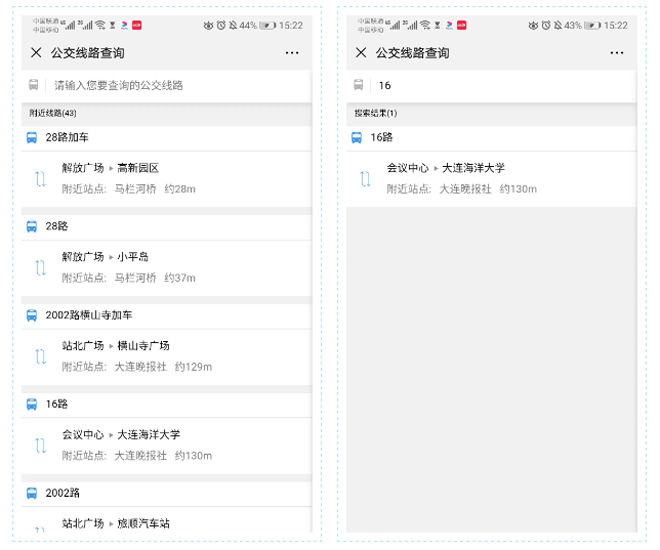Open the 28路加车 route header
660x550 pixels.
point(67,138)
